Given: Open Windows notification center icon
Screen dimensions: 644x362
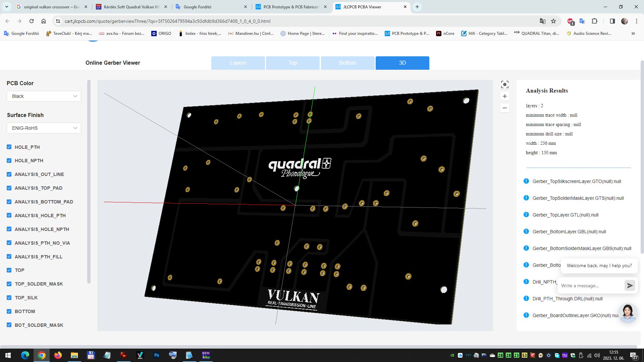Looking at the screenshot, I should pyautogui.click(x=634, y=355).
